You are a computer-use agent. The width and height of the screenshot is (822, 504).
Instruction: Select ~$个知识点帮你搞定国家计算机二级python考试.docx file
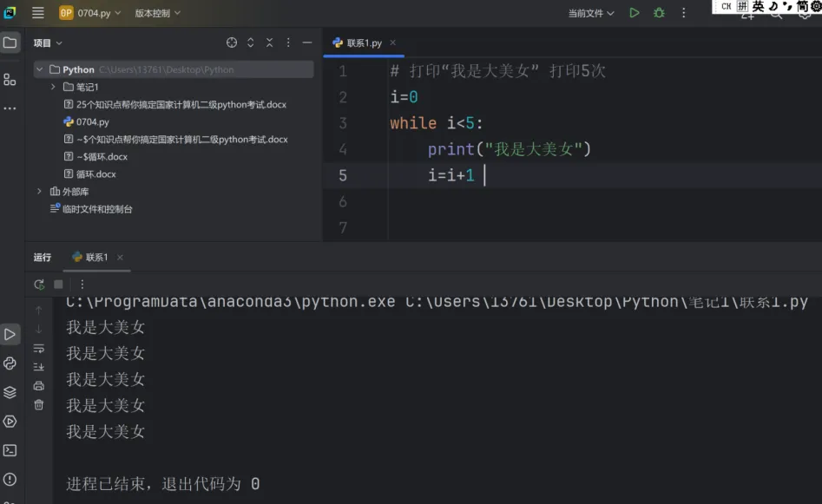point(175,140)
